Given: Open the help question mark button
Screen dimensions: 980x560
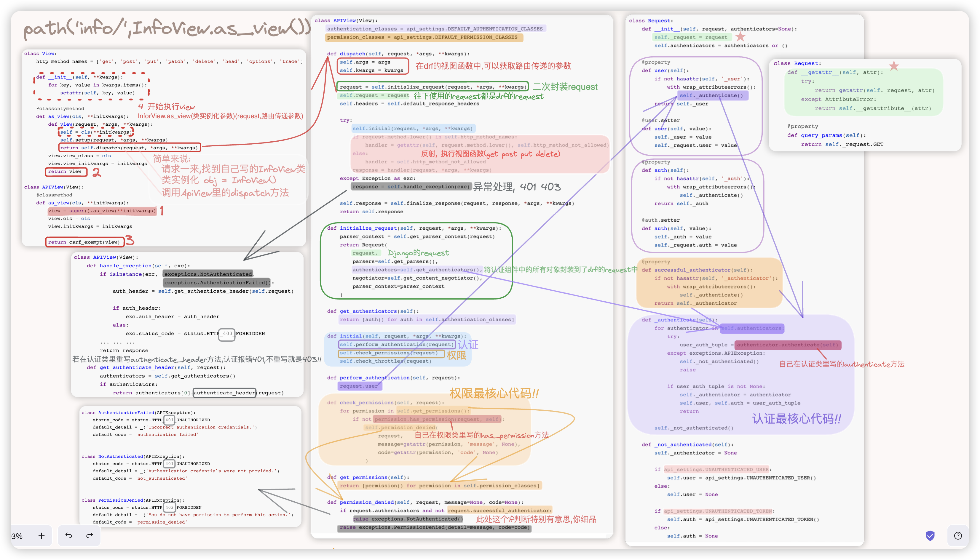Looking at the screenshot, I should (958, 535).
